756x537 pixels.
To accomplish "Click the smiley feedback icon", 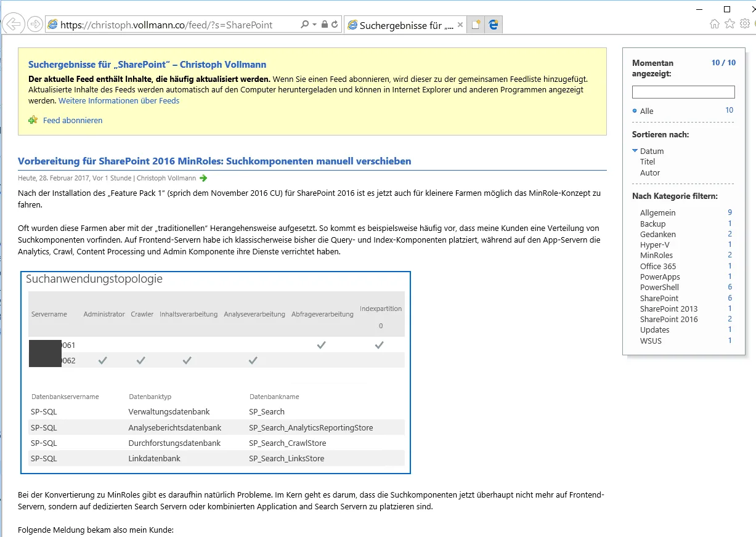I will (755, 24).
